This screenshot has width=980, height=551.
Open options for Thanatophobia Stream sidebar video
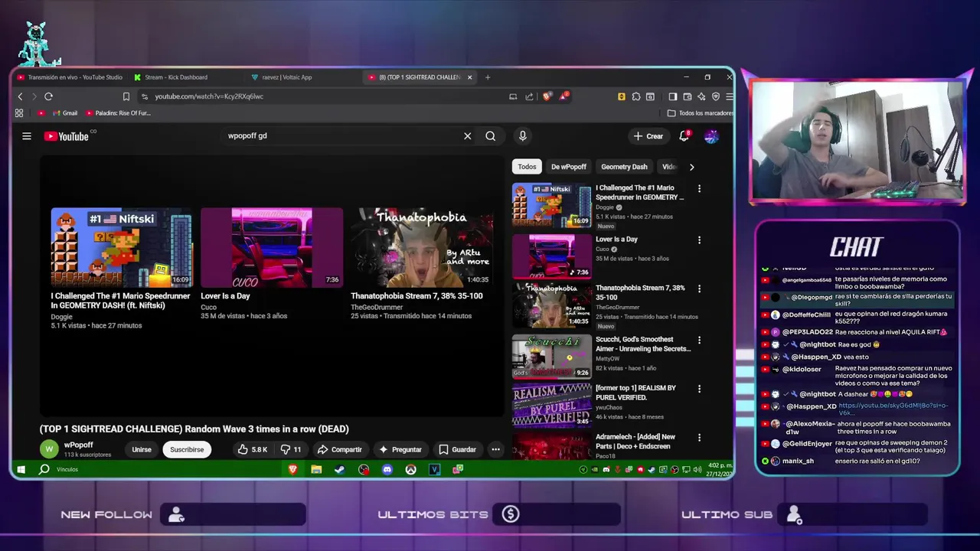(x=699, y=289)
